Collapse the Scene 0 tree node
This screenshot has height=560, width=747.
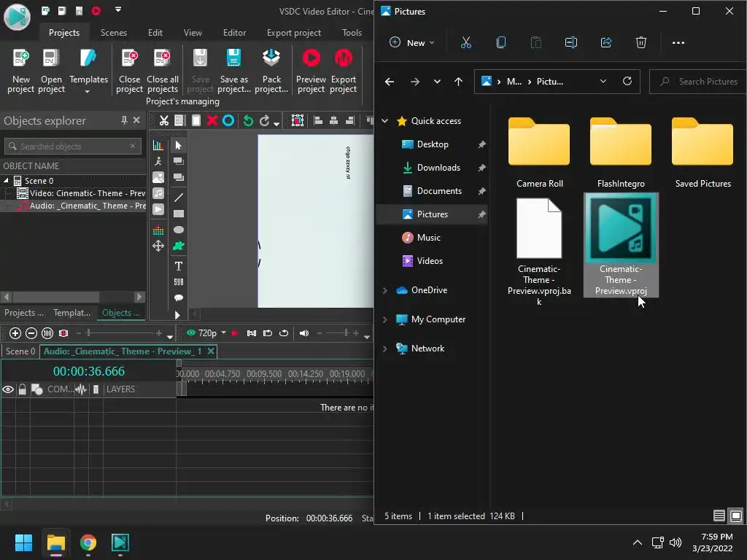click(x=7, y=181)
